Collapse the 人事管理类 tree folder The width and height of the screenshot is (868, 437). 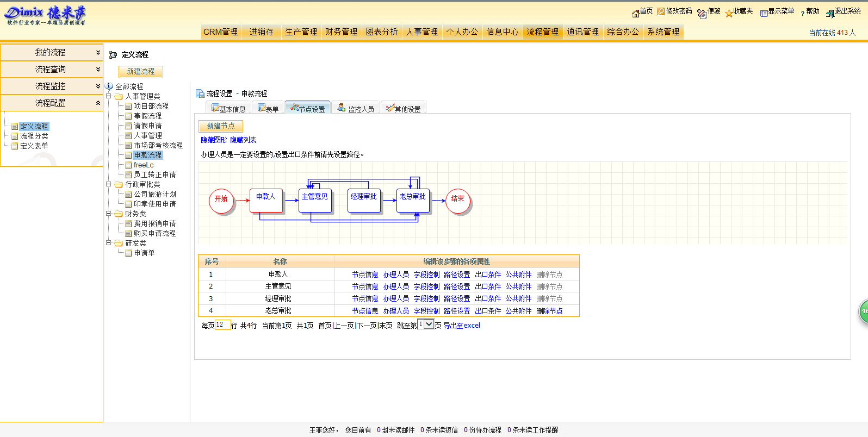click(109, 96)
